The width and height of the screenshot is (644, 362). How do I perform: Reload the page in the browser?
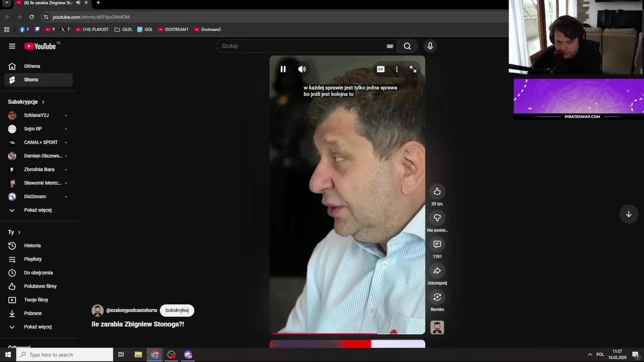click(31, 17)
